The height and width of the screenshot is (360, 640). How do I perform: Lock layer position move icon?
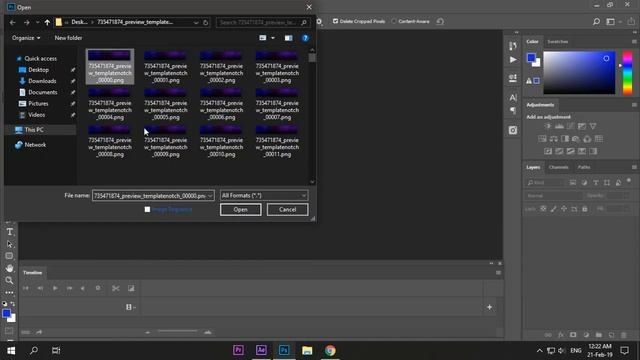click(x=564, y=209)
